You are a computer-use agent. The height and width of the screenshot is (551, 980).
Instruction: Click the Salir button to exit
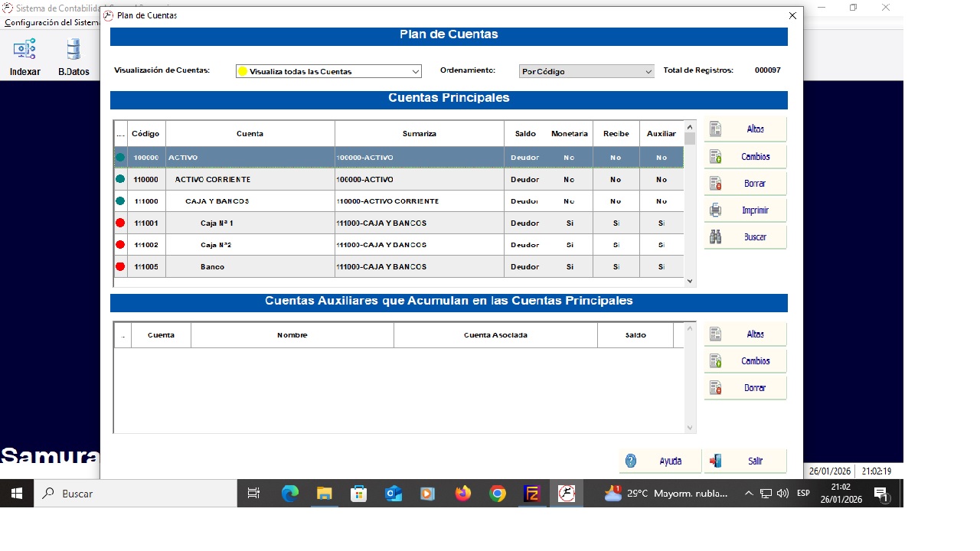point(745,461)
